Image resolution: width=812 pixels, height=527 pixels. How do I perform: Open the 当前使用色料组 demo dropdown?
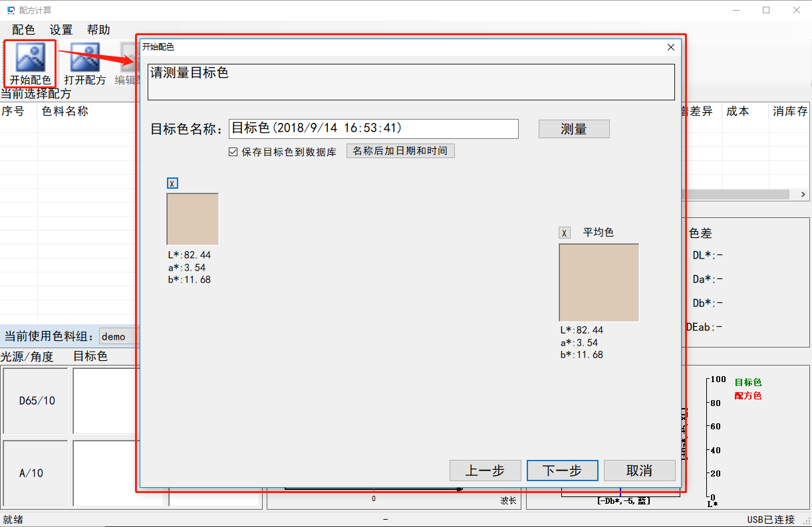tap(117, 336)
